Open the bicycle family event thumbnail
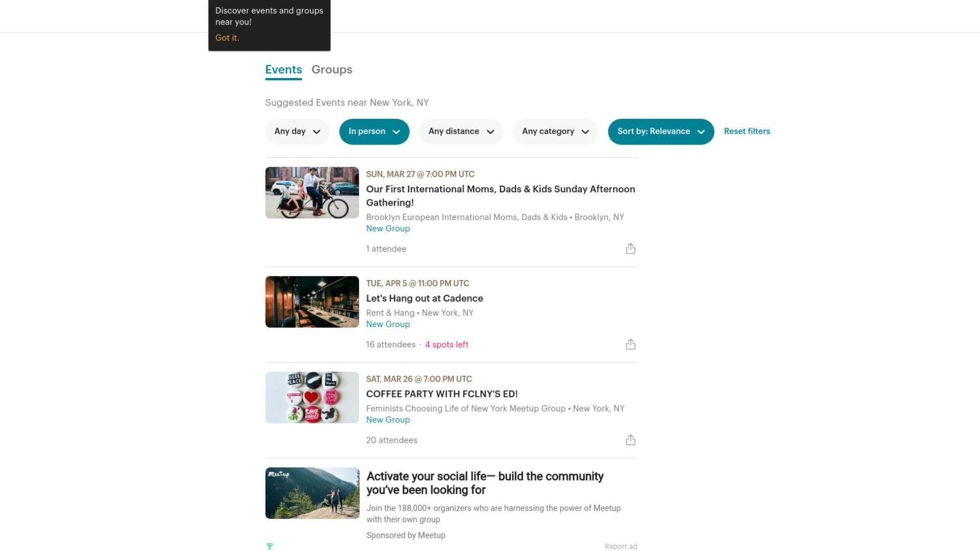The height and width of the screenshot is (551, 980). tap(312, 193)
